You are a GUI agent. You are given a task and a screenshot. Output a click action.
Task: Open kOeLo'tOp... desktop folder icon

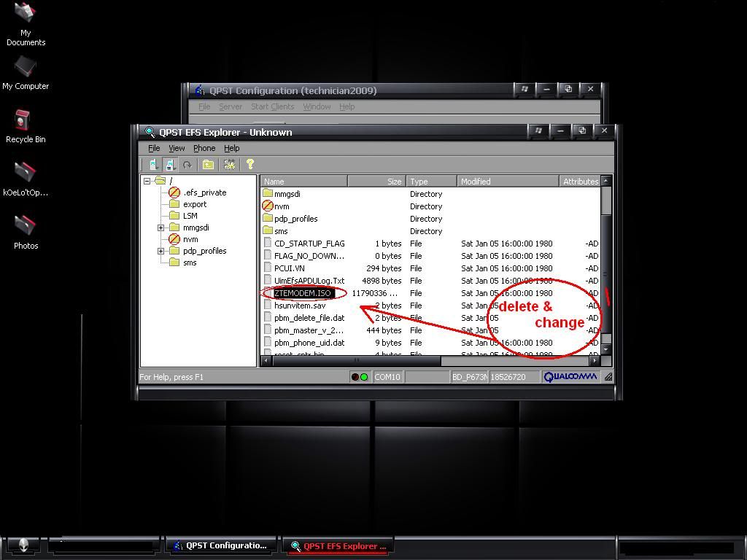(26, 179)
